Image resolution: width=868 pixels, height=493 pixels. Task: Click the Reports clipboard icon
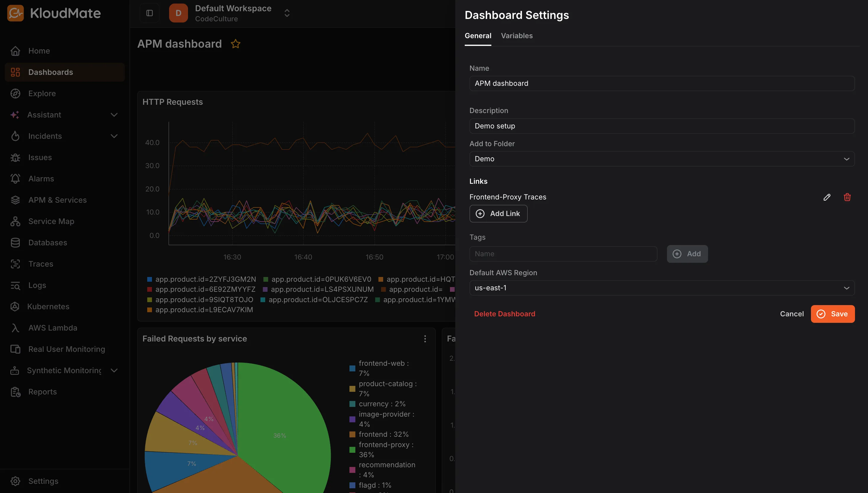pos(15,392)
